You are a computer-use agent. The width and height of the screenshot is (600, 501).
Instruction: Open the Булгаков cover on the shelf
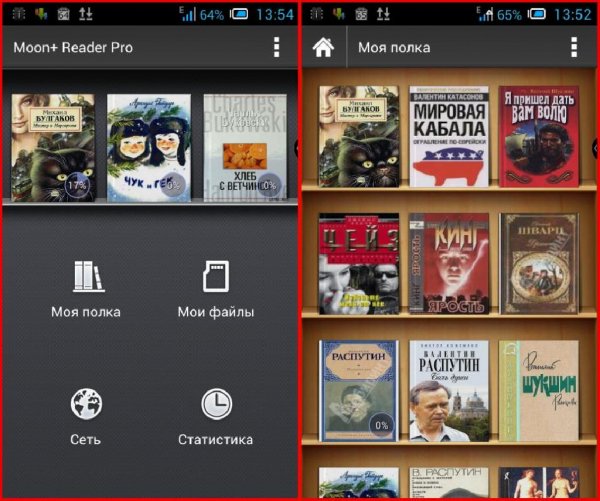point(359,136)
